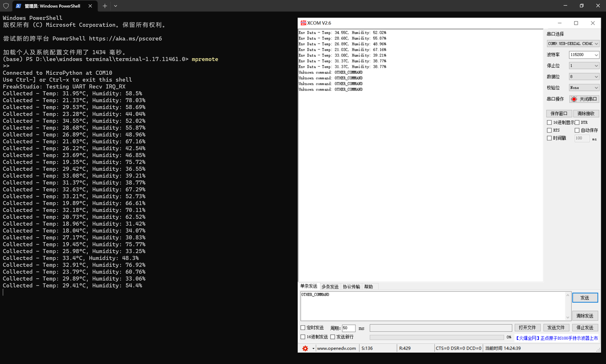The height and width of the screenshot is (364, 606).
Task: Click the 周期 period field showing 50
Action: [348, 328]
